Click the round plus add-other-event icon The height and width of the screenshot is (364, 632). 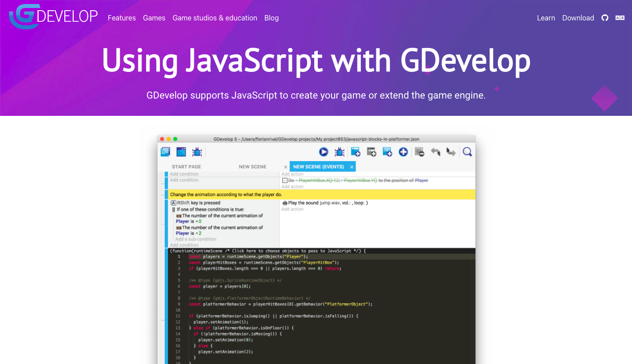point(403,152)
